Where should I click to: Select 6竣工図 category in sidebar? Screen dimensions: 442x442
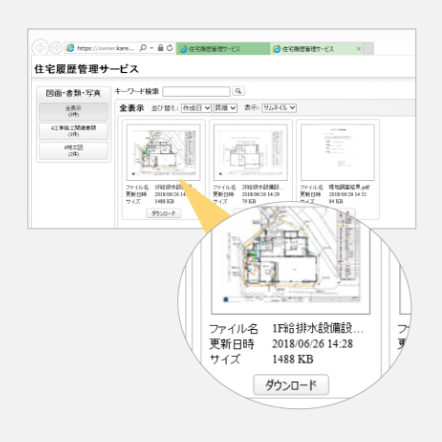(x=73, y=151)
